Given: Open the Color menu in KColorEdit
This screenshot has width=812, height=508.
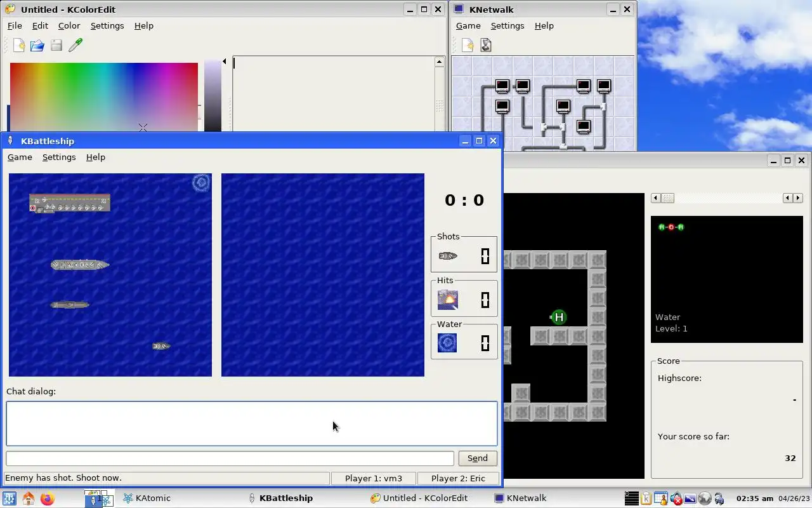Looking at the screenshot, I should pyautogui.click(x=69, y=25).
